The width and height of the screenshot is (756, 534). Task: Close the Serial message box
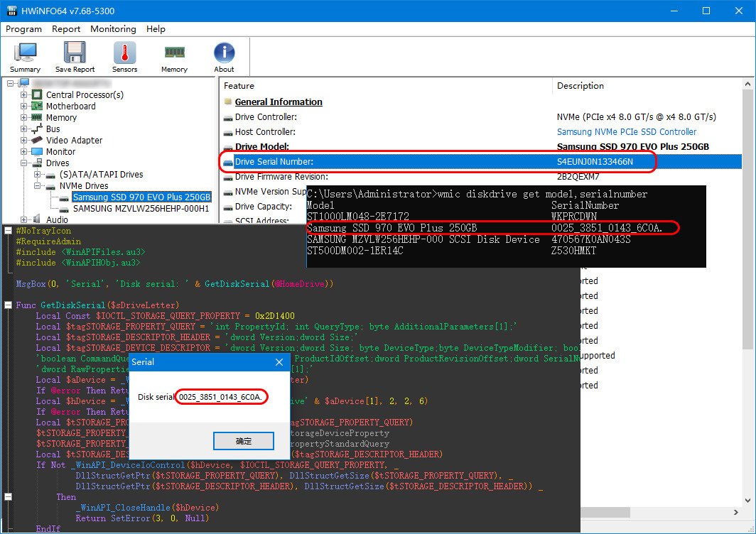pos(279,362)
